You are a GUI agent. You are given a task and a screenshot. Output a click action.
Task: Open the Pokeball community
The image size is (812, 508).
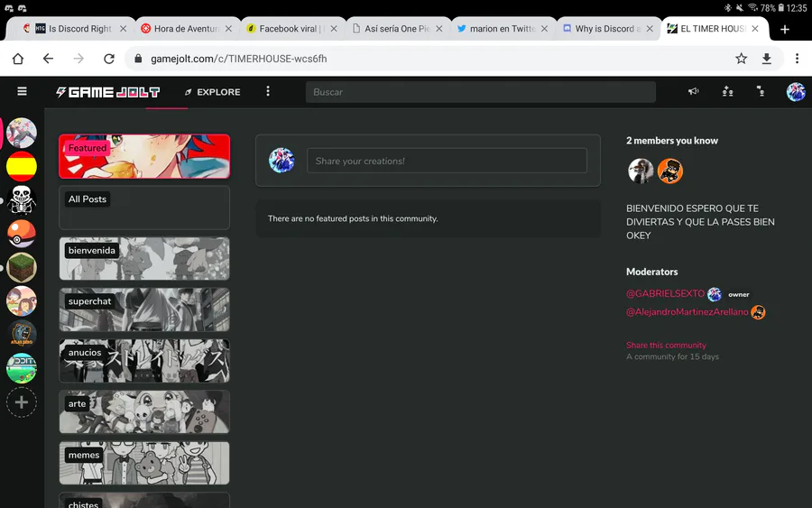click(x=22, y=234)
